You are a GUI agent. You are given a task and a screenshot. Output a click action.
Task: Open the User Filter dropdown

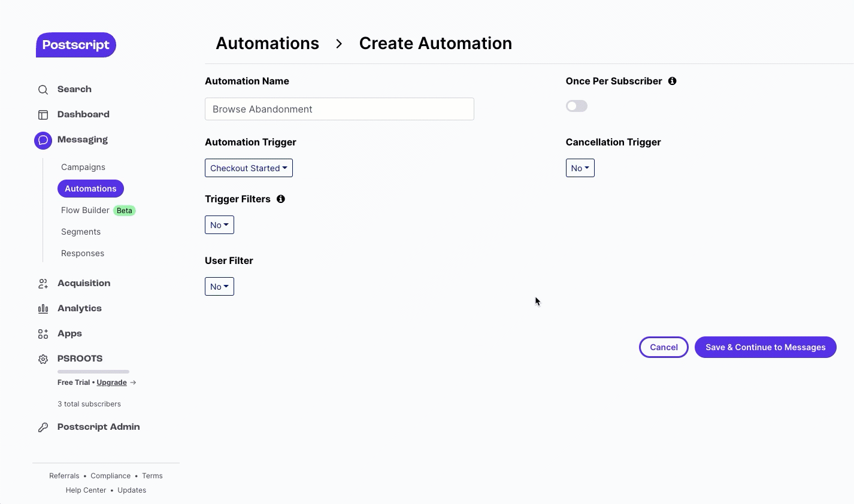(219, 287)
